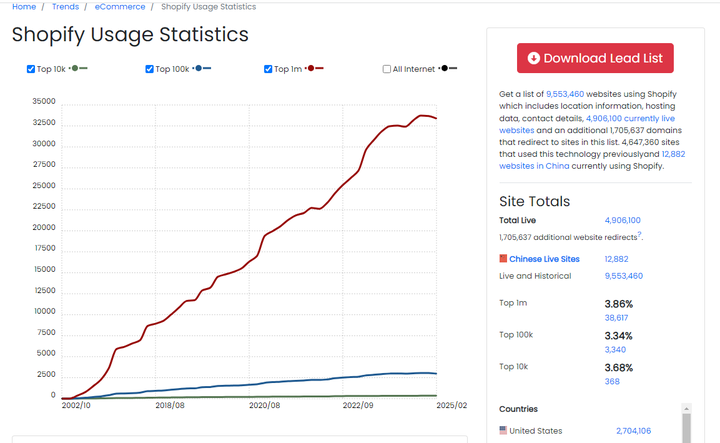Click the question mark footnote after redirects
The height and width of the screenshot is (443, 720).
[639, 234]
